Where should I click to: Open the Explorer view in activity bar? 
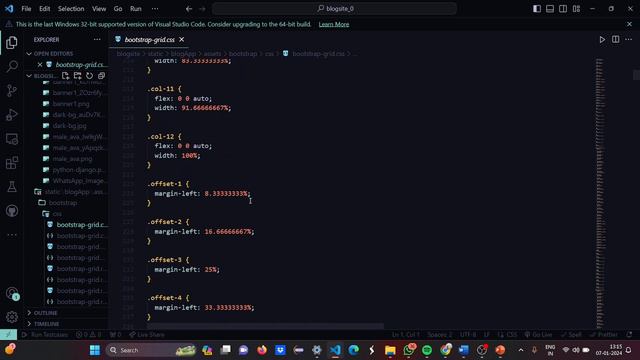(12, 42)
